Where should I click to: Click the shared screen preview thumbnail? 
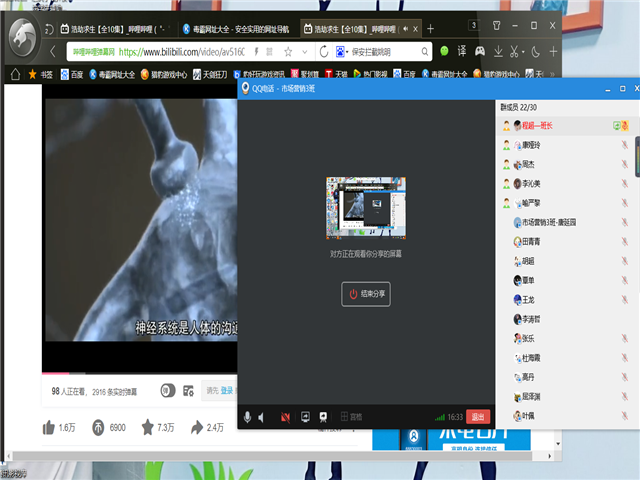[366, 208]
